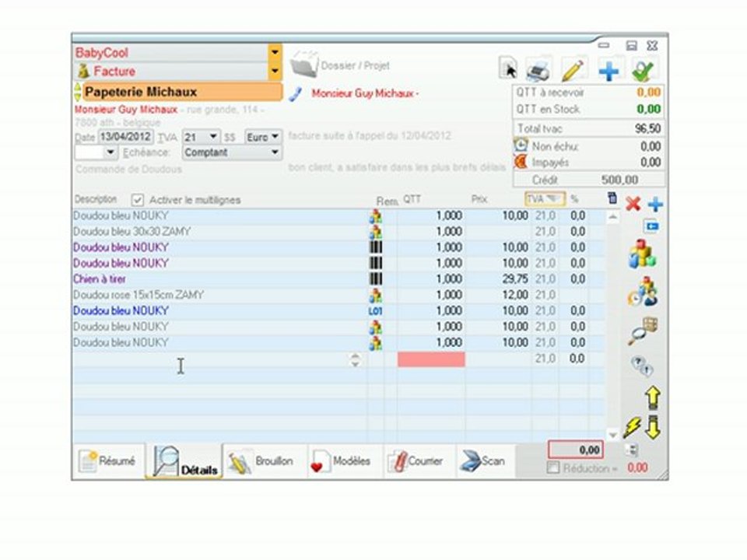747x560 pixels.
Task: Click the LOT icon on blue Doudou bleu NOUKY row
Action: click(x=375, y=311)
